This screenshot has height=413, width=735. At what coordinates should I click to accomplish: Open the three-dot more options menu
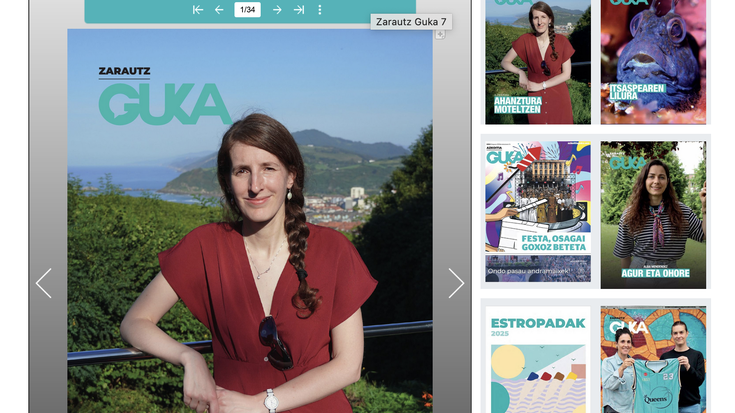click(x=320, y=10)
